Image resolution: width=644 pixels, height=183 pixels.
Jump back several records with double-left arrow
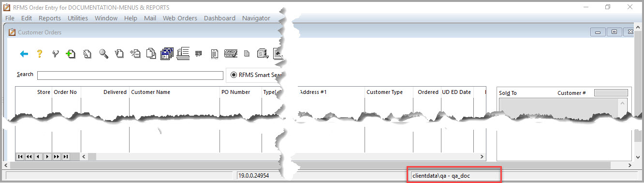tap(29, 156)
